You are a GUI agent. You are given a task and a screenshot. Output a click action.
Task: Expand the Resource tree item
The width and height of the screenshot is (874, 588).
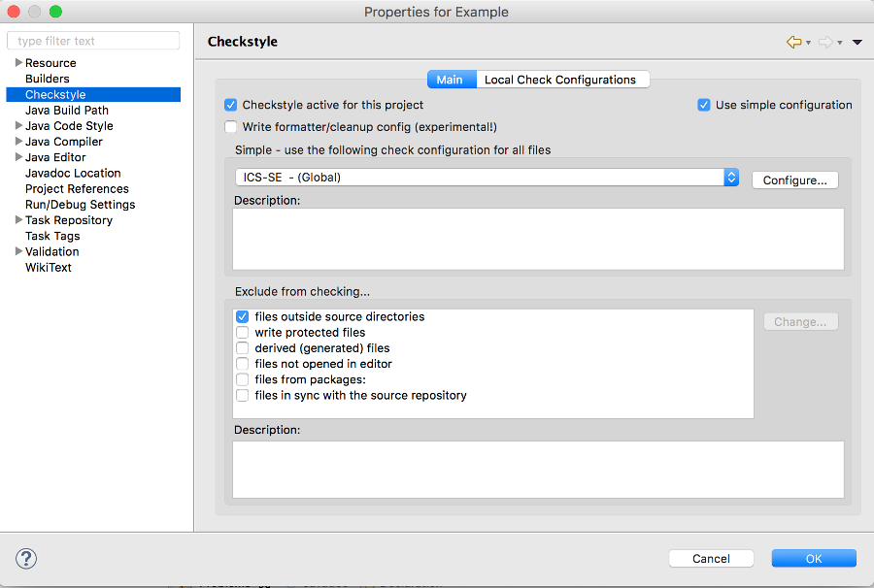[x=17, y=62]
